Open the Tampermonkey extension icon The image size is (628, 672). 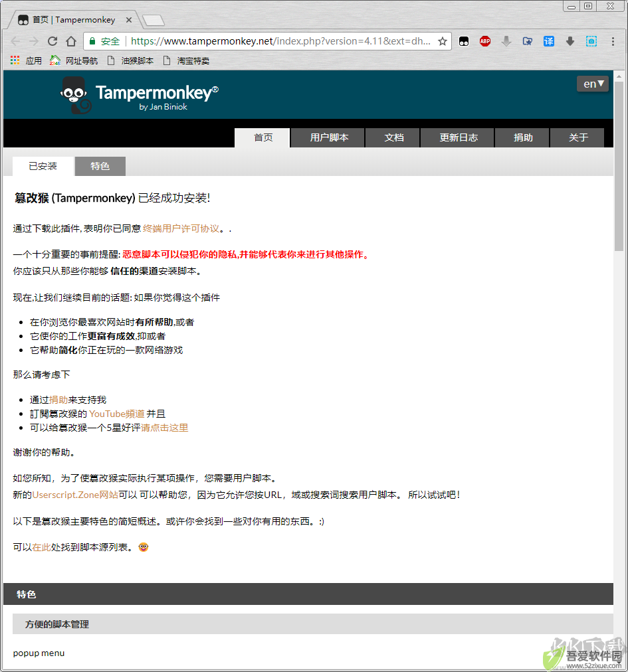click(x=464, y=41)
